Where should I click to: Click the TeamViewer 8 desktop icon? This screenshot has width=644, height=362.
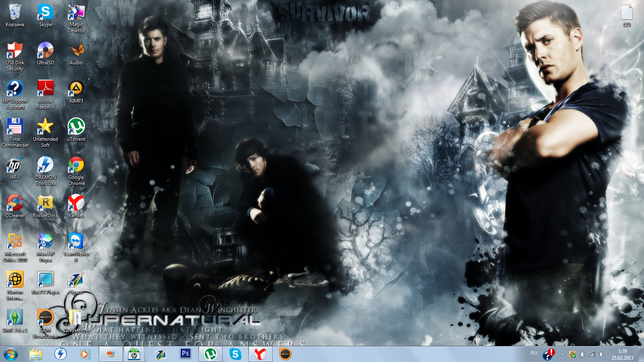(76, 242)
